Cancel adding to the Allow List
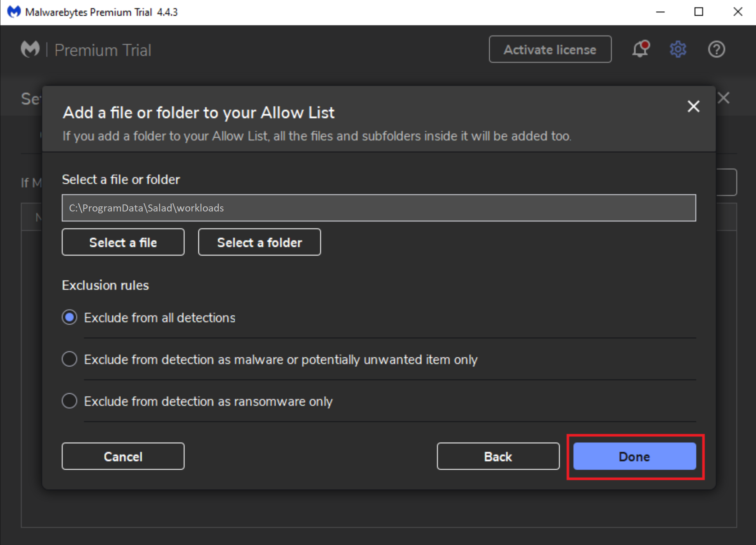The height and width of the screenshot is (545, 756). 123,456
